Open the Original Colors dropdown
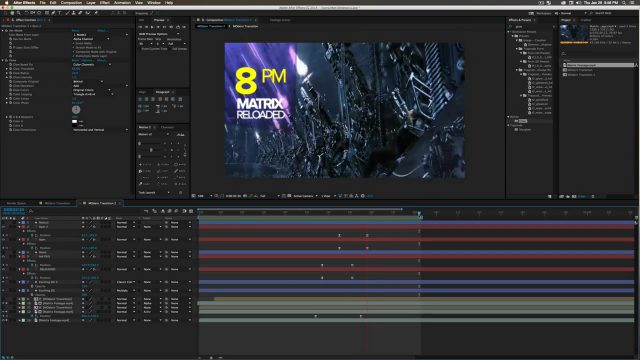The image size is (640, 360). point(91,90)
